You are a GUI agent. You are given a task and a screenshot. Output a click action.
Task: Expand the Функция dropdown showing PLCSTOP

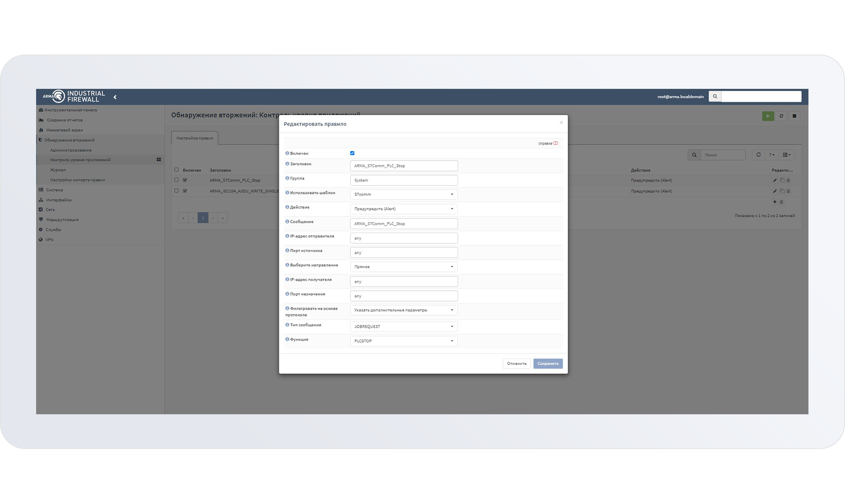point(403,341)
